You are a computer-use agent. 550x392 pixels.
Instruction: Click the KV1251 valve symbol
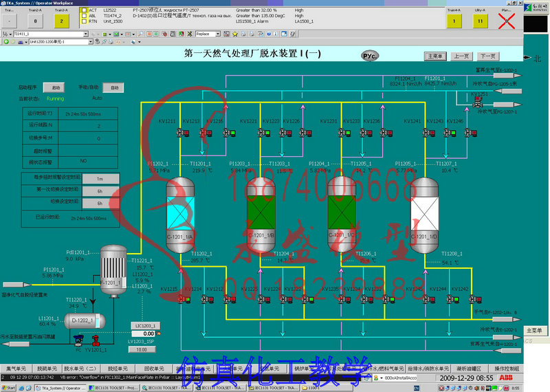pos(477,102)
